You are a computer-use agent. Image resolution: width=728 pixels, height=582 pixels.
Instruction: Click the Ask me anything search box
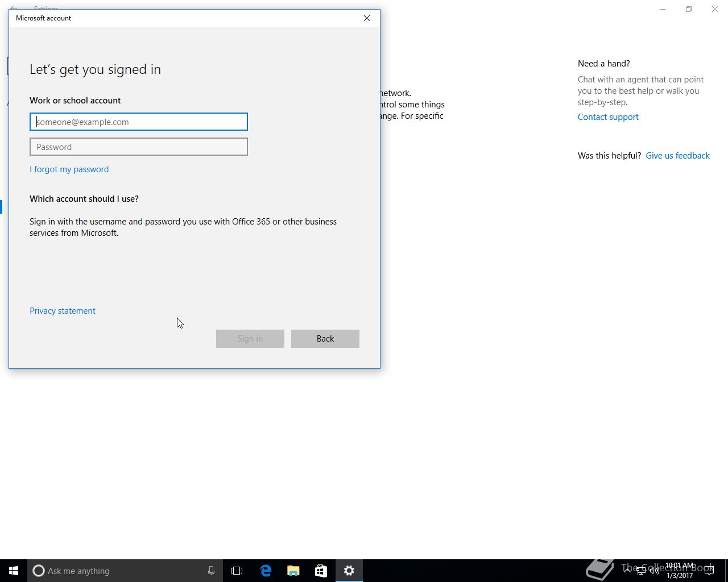click(125, 571)
